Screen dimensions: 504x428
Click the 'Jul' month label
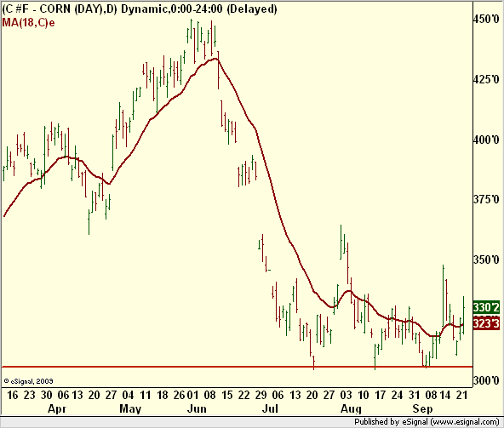click(x=270, y=409)
